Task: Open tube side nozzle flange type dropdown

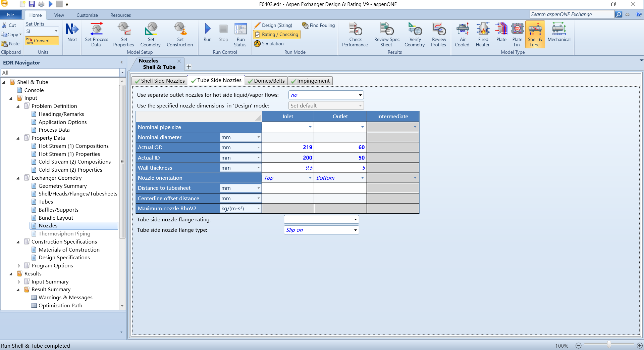Action: 356,230
